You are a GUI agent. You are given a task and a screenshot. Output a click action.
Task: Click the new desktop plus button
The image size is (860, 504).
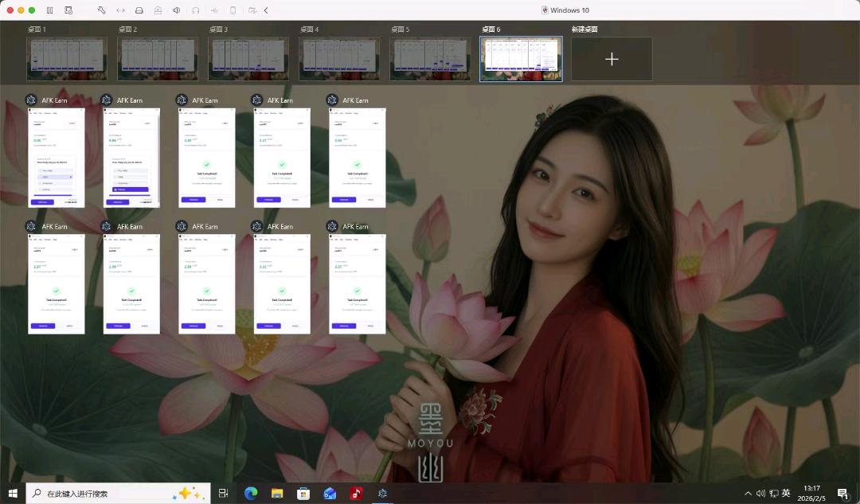tap(612, 59)
